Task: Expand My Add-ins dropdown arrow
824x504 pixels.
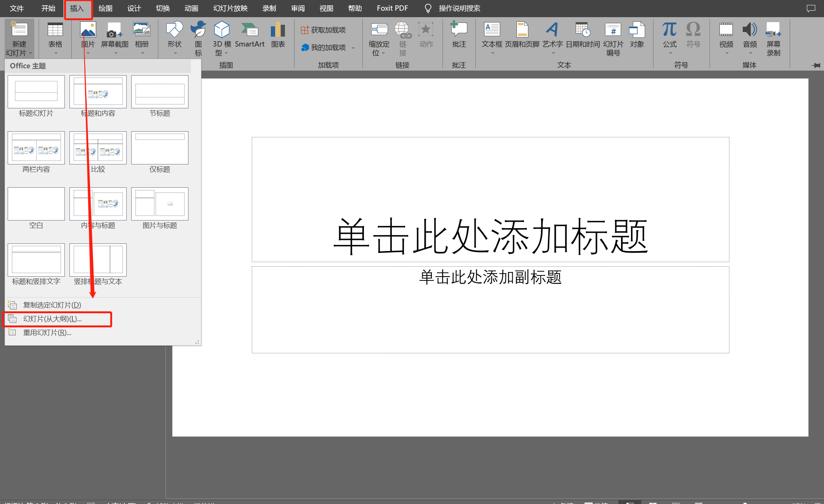Action: [x=353, y=48]
